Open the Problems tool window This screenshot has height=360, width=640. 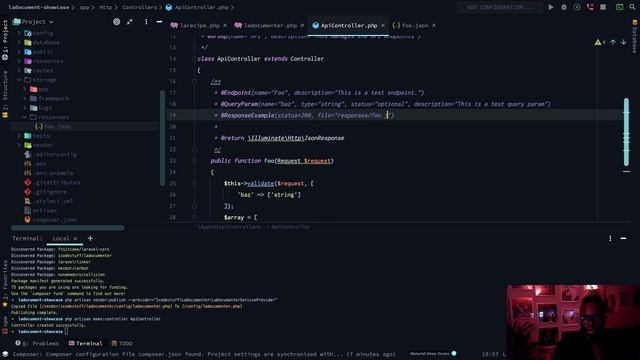click(x=38, y=344)
